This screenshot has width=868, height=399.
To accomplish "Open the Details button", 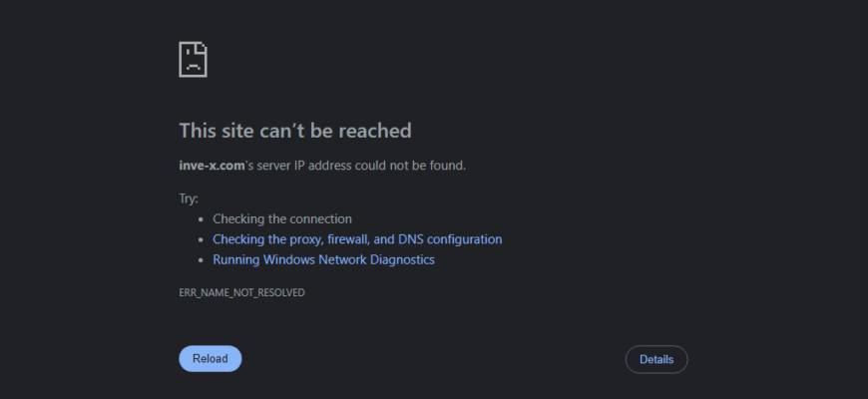I will click(655, 359).
